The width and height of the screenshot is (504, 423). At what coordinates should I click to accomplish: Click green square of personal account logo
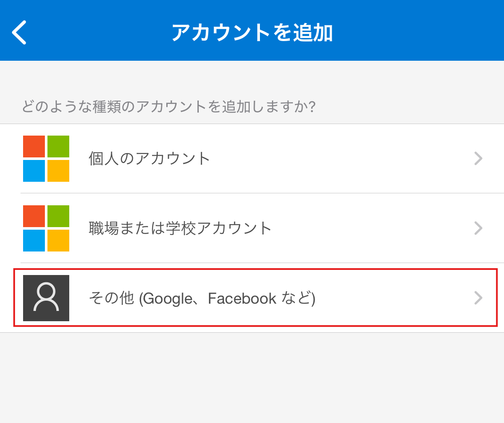tap(59, 146)
